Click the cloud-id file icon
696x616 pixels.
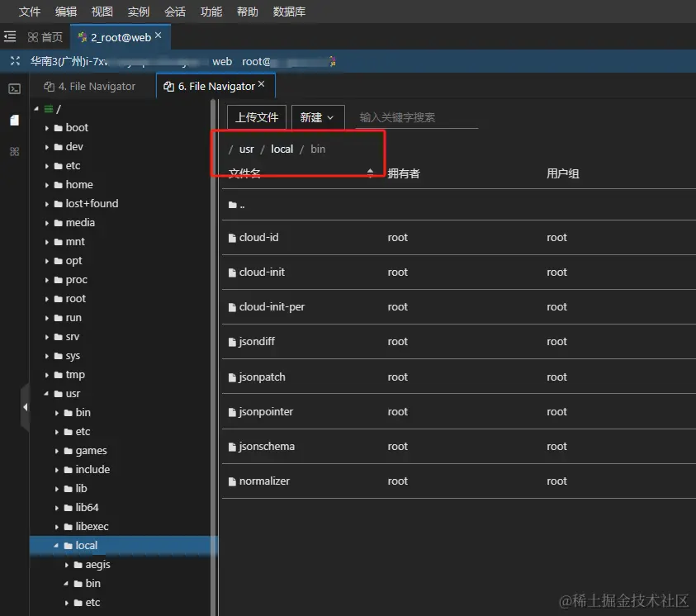pyautogui.click(x=232, y=239)
